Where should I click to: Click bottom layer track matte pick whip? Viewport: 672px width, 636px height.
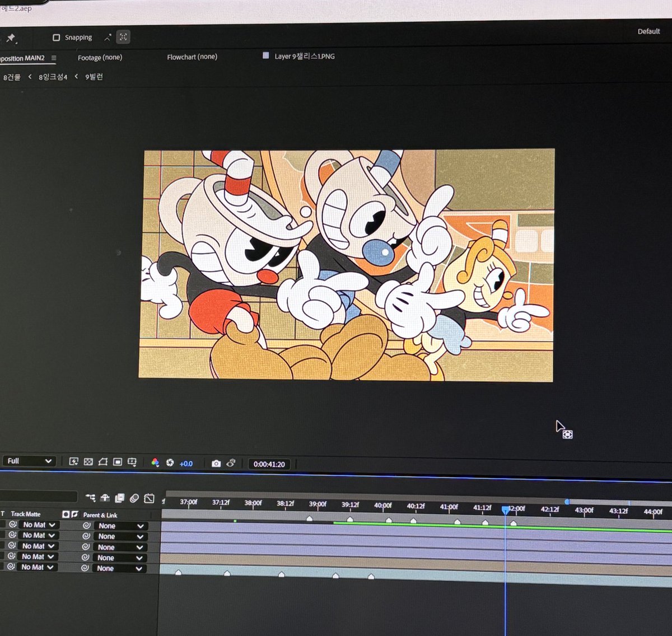11,567
